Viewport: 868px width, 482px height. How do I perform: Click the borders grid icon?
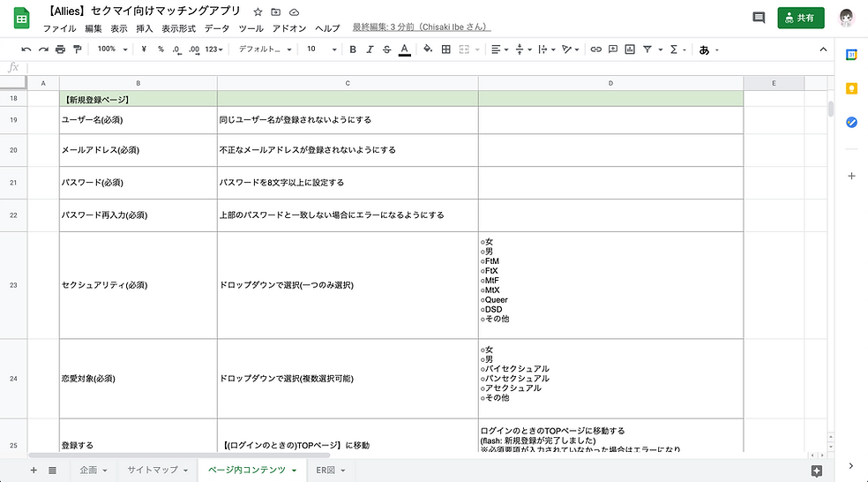(x=446, y=49)
